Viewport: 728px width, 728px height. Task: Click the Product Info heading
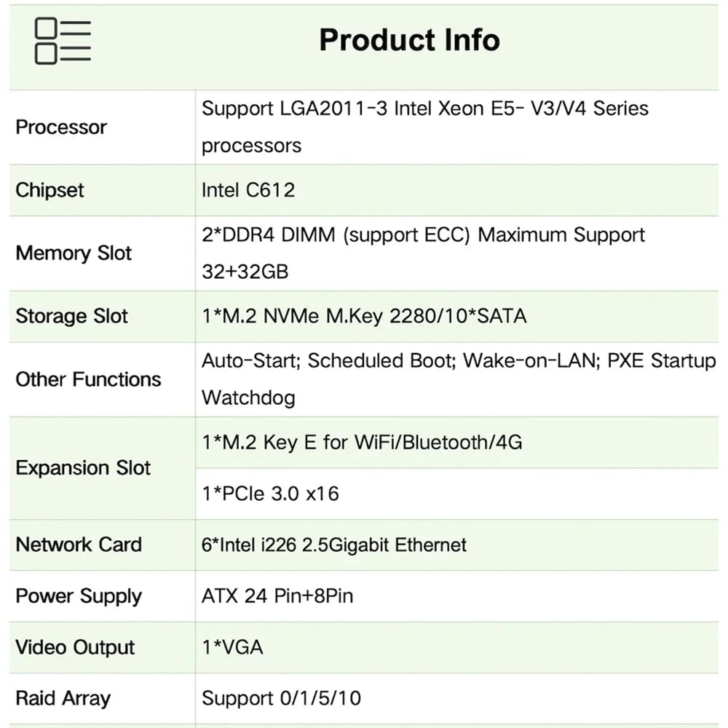409,40
